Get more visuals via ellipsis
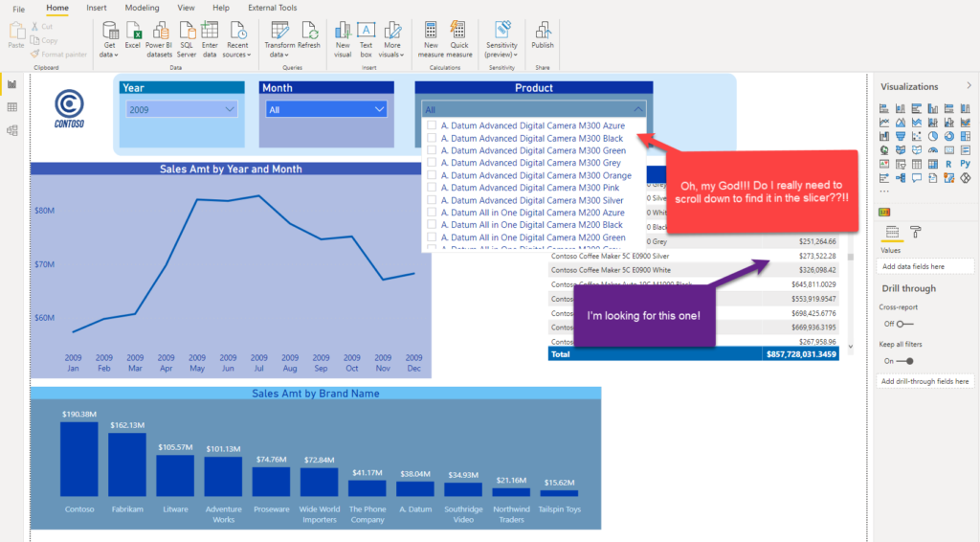The height and width of the screenshot is (542, 980). [x=883, y=192]
